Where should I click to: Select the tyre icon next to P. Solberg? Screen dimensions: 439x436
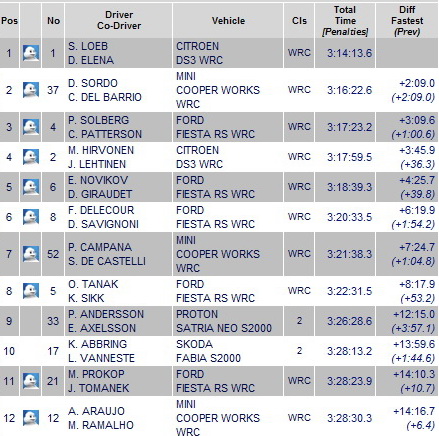(x=31, y=127)
